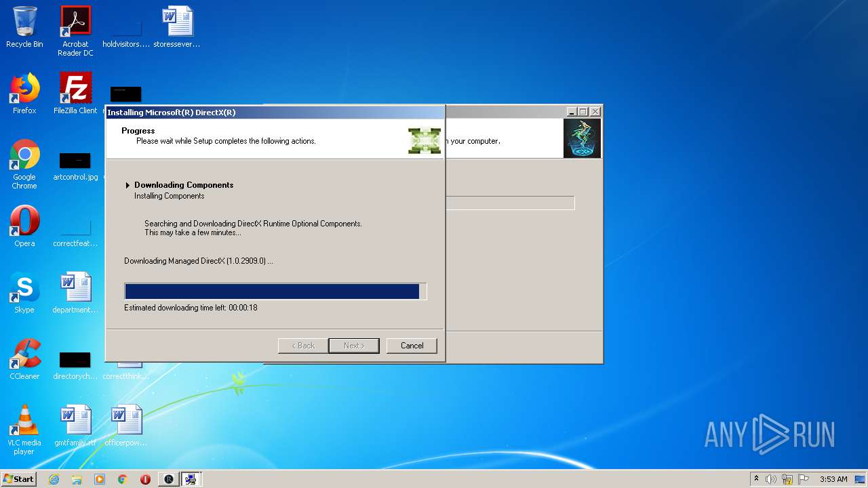Show hidden system tray icons
This screenshot has height=488, width=868.
click(756, 479)
